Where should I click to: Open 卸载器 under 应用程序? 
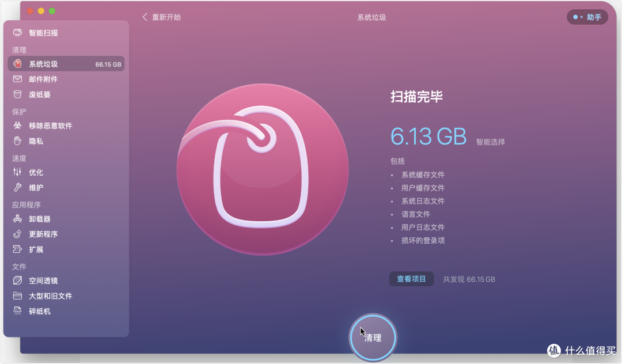(x=66, y=218)
